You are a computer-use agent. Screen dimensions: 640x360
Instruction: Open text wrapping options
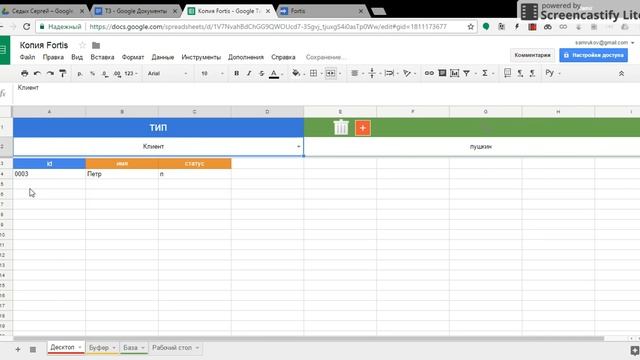point(389,73)
